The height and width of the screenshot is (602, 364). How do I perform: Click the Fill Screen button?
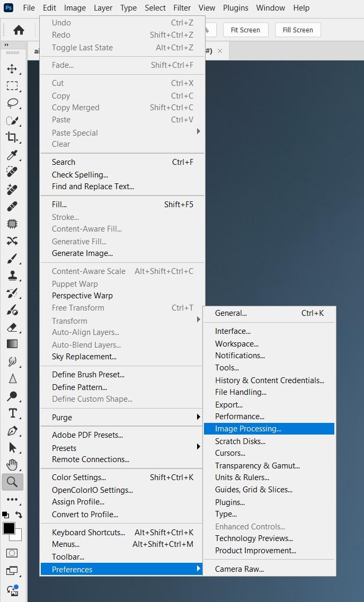[298, 30]
